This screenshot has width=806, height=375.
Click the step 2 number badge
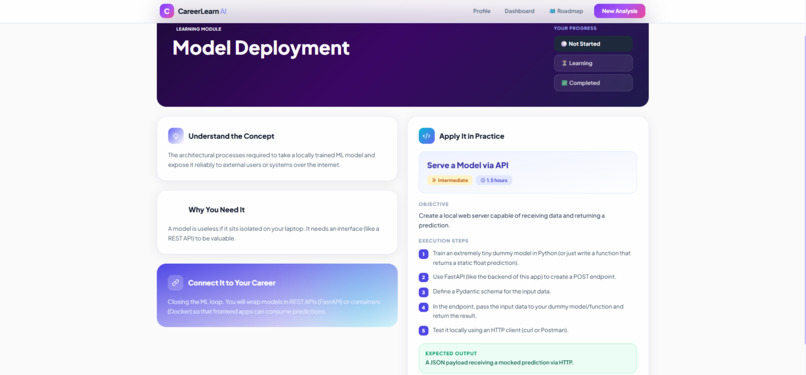[x=423, y=277]
